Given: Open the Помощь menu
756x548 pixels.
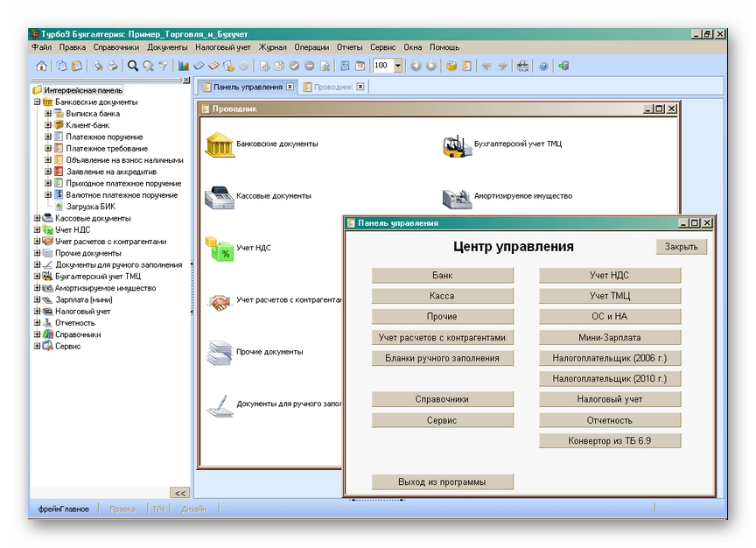Looking at the screenshot, I should [x=444, y=47].
